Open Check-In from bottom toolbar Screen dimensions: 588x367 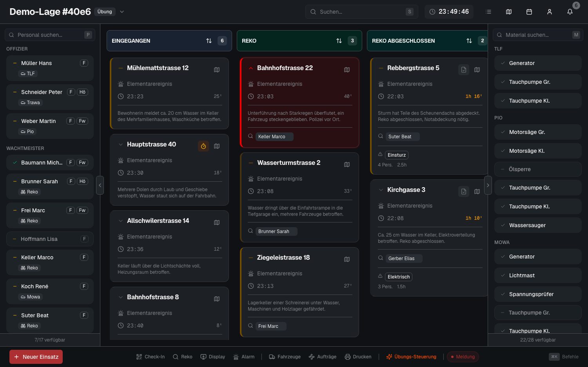151,357
